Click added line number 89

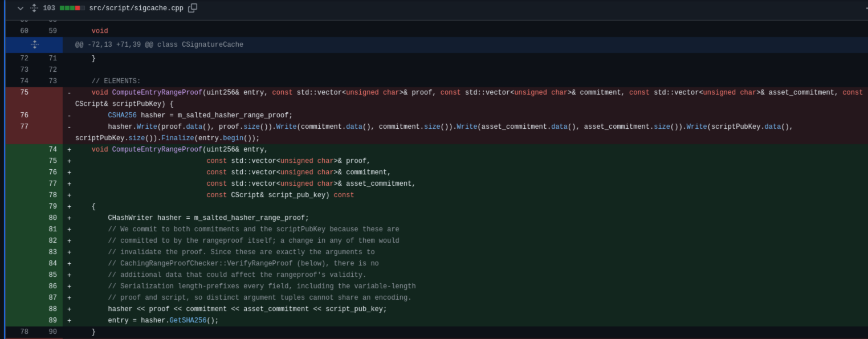click(x=52, y=320)
